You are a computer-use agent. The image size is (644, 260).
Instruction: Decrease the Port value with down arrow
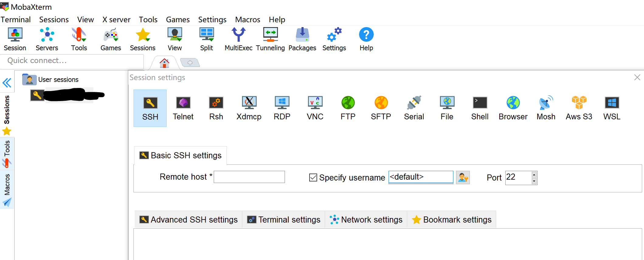[x=534, y=181]
